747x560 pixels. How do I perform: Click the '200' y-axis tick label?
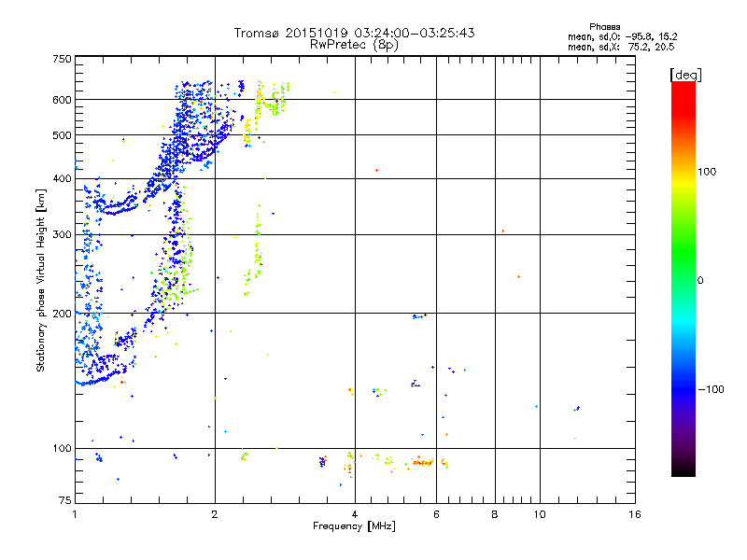coord(62,314)
